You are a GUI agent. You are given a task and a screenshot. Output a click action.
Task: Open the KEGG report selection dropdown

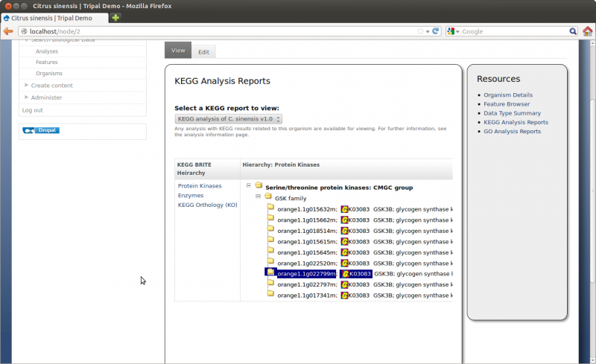(229, 119)
